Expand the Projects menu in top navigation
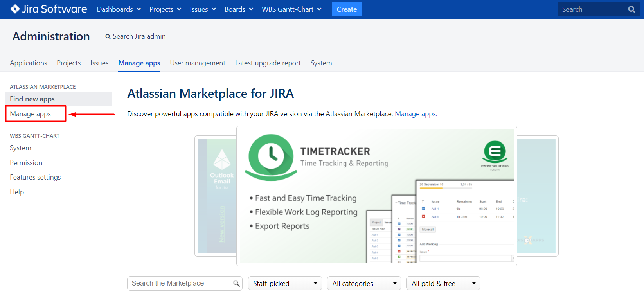Viewport: 644px width, 295px height. click(x=165, y=9)
